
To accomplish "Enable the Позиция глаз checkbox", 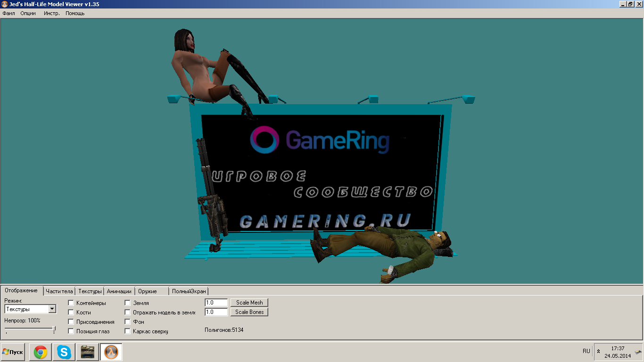I will [71, 331].
